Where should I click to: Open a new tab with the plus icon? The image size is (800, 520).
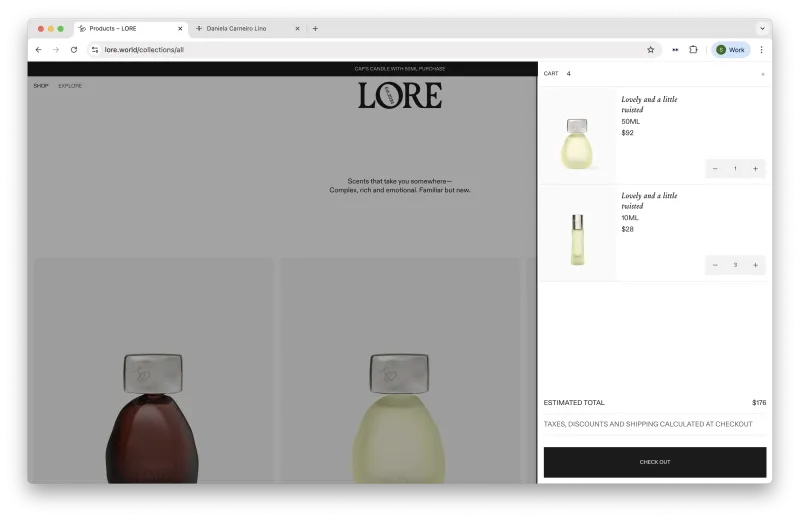(315, 29)
